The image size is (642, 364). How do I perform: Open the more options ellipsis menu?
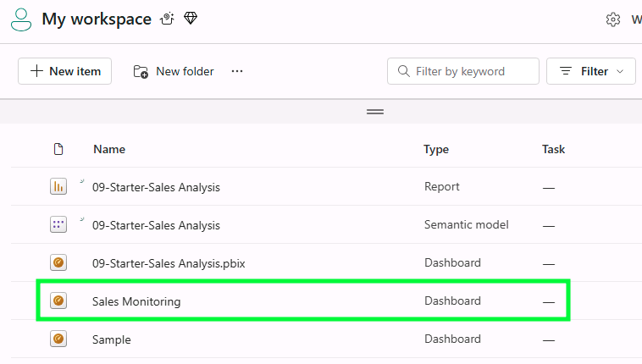coord(237,71)
